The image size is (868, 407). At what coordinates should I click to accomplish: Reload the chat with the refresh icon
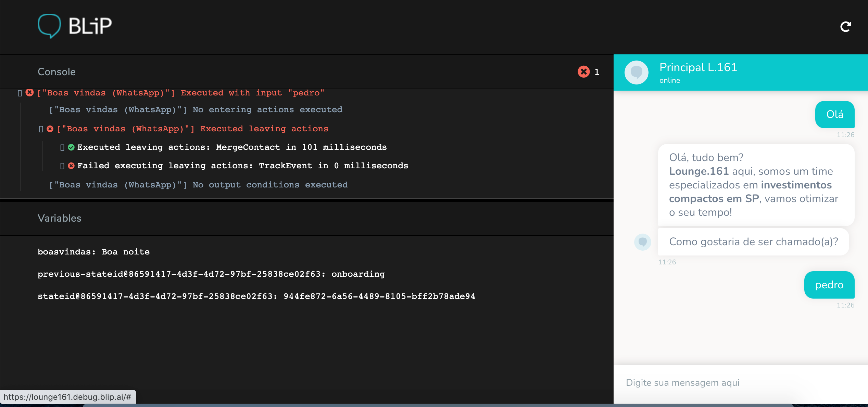(x=845, y=27)
